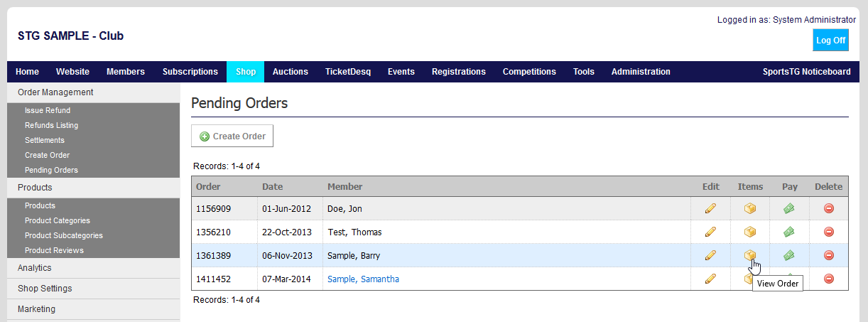View items for Sample, Barry order
868x322 pixels.
coord(749,256)
